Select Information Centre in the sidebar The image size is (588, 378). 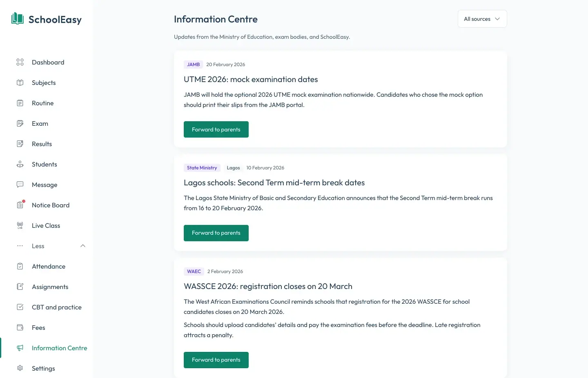point(60,348)
